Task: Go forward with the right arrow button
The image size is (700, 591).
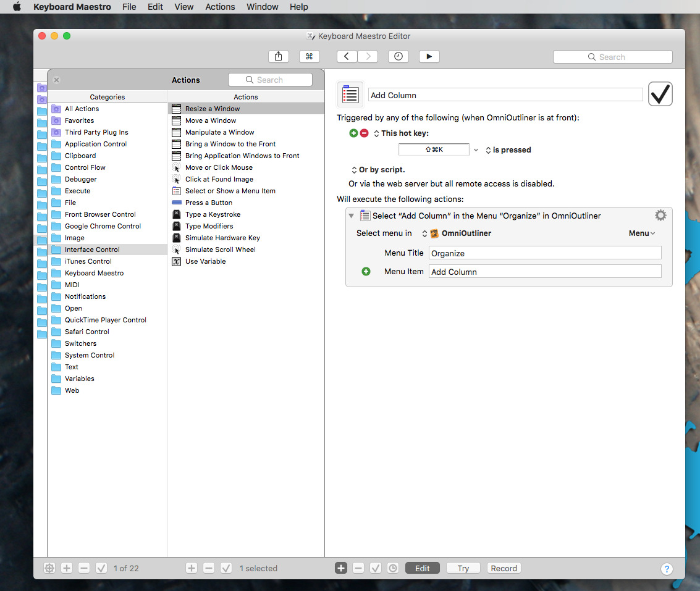Action: coord(368,56)
